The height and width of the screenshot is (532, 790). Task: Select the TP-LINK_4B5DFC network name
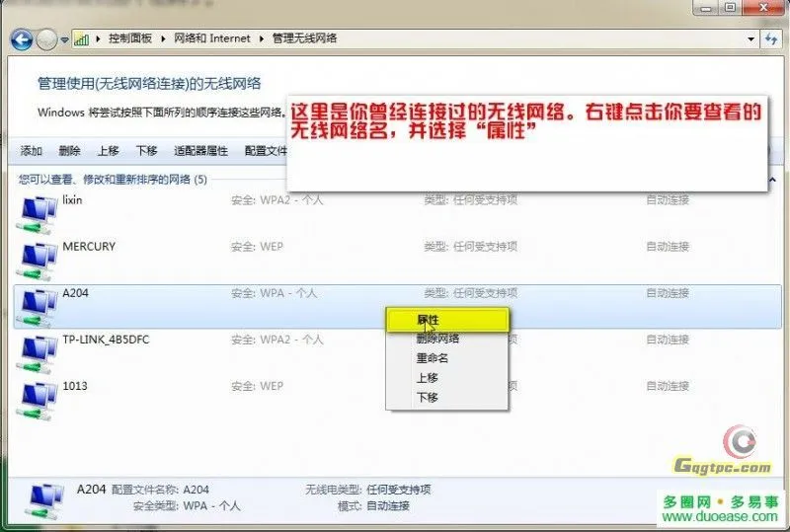click(106, 340)
